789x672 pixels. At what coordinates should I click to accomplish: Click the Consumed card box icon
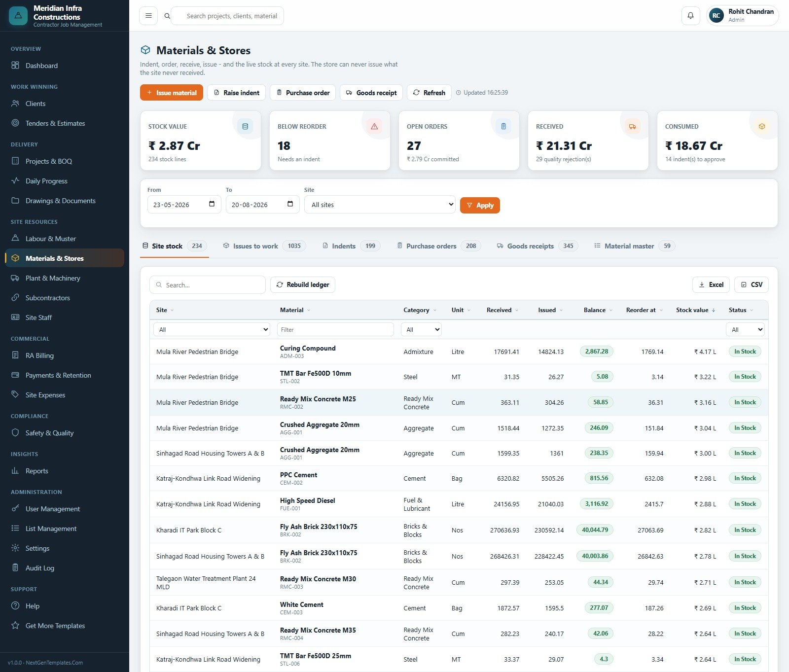762,127
